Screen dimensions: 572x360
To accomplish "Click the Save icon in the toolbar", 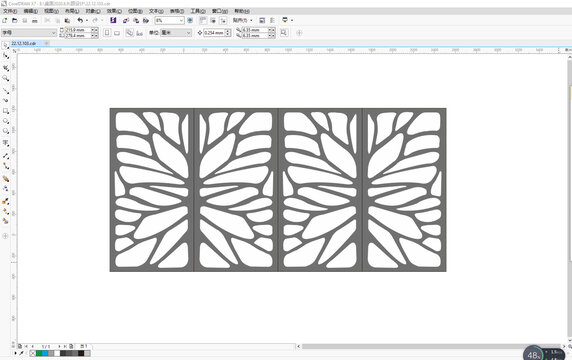I will point(25,20).
